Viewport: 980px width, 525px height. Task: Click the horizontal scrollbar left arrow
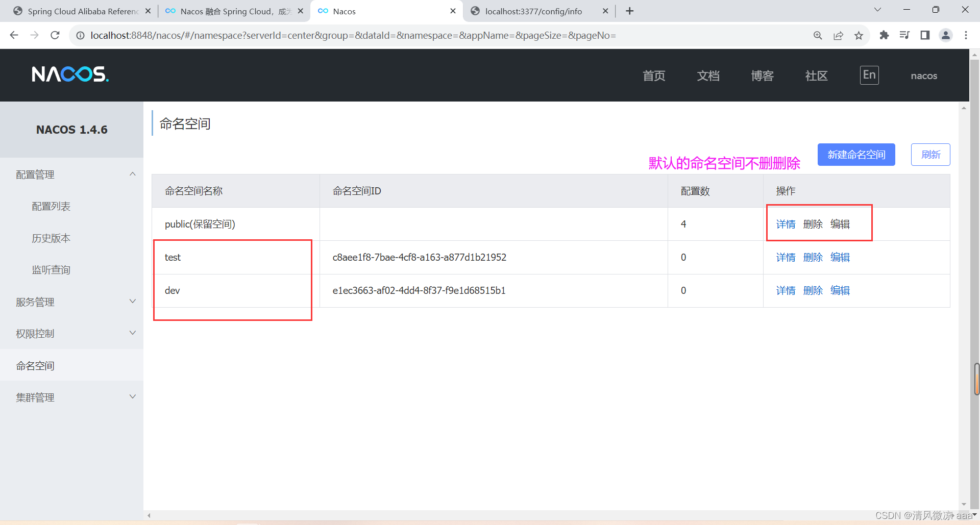(149, 515)
